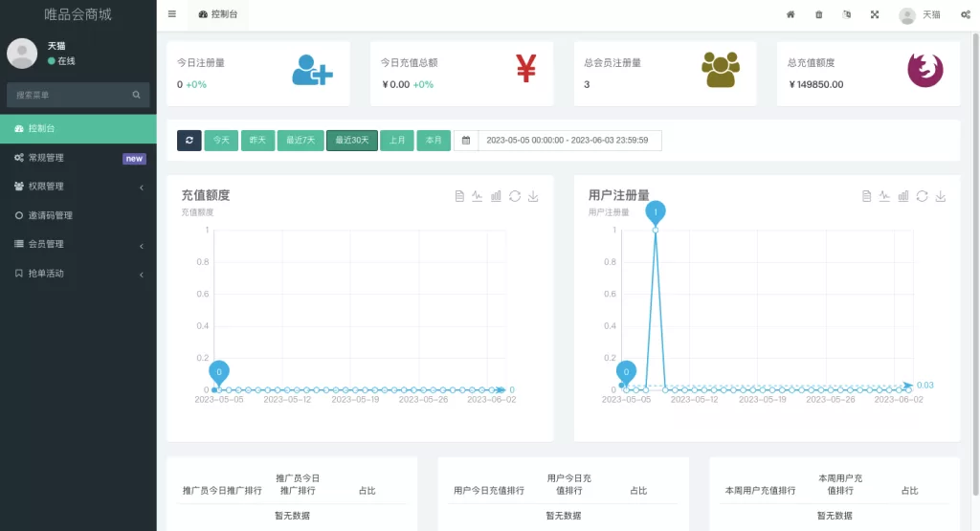
Task: Click the sidebar user avatar image
Action: tap(22, 54)
